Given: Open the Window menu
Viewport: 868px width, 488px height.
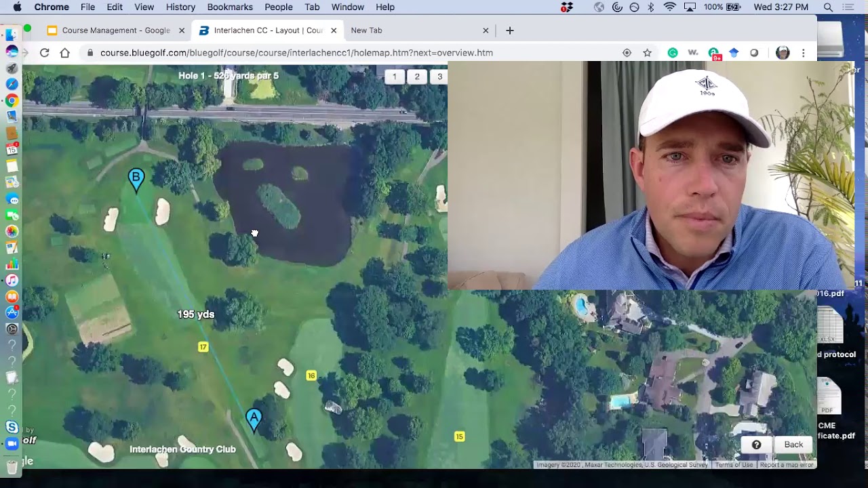Looking at the screenshot, I should click(348, 7).
